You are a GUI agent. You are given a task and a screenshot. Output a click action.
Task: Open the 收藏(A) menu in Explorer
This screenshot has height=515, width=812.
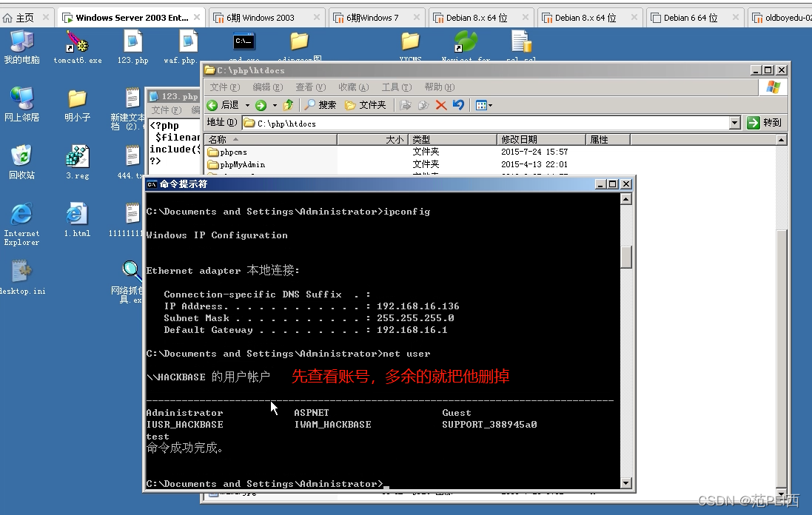click(354, 87)
